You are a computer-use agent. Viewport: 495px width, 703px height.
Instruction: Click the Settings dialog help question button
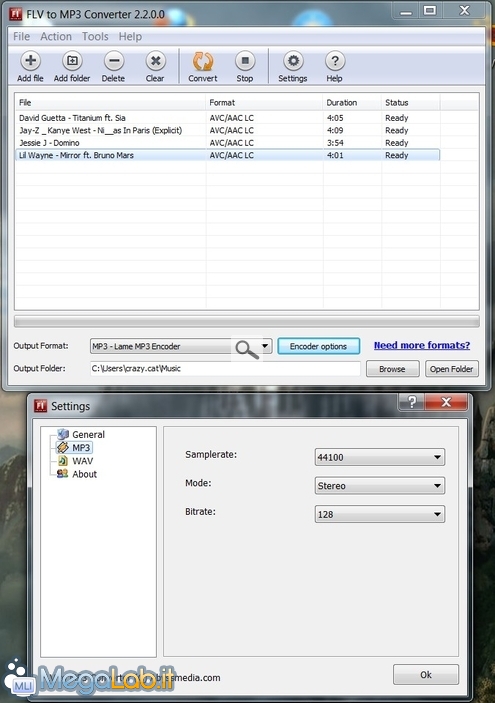[x=412, y=402]
